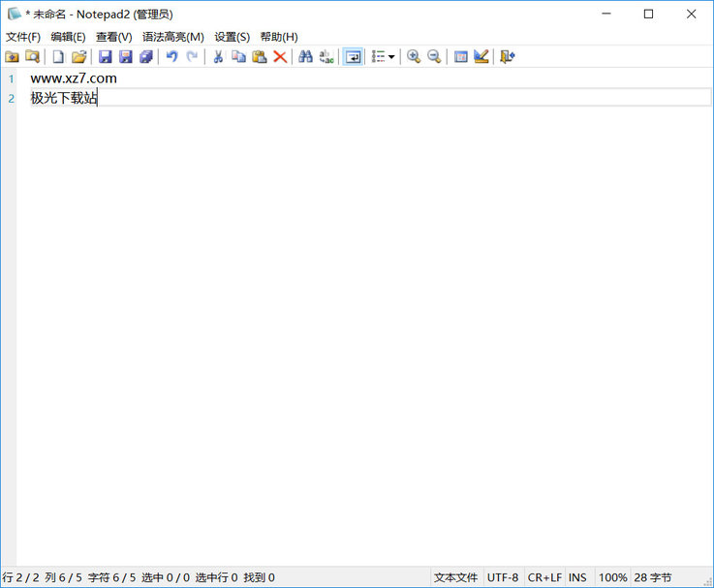Click the 文本文件 scheme status field
714x588 pixels.
[x=456, y=577]
